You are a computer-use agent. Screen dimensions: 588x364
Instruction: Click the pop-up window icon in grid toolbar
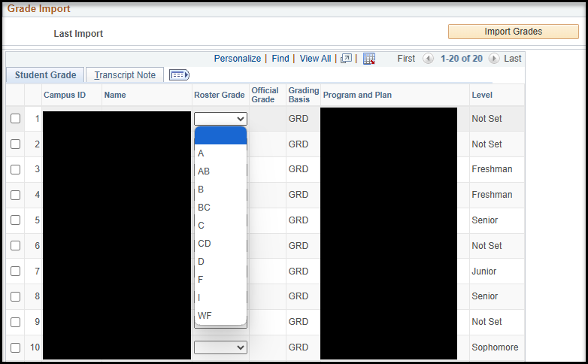point(346,59)
